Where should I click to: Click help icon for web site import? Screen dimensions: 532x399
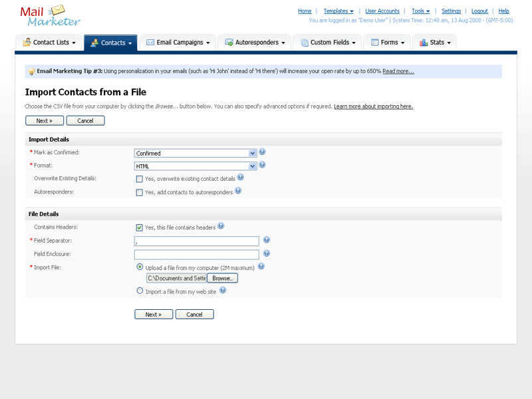223,290
